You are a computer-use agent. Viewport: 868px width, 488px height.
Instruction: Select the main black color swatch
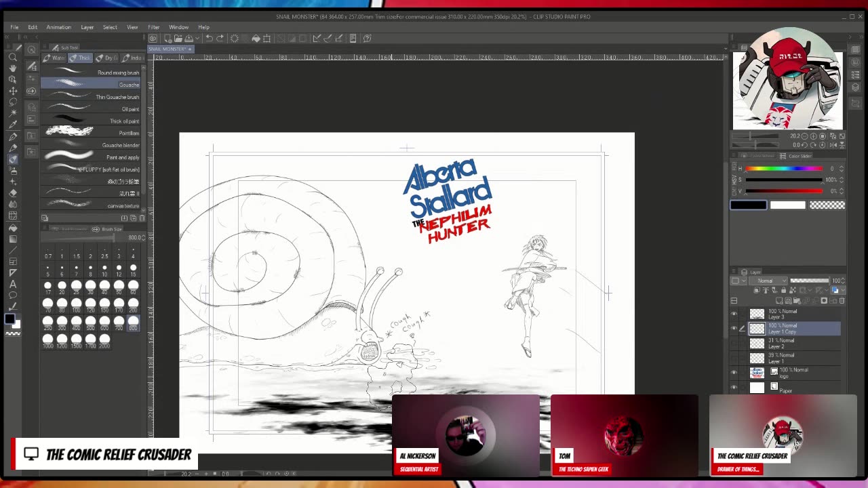[x=749, y=205]
